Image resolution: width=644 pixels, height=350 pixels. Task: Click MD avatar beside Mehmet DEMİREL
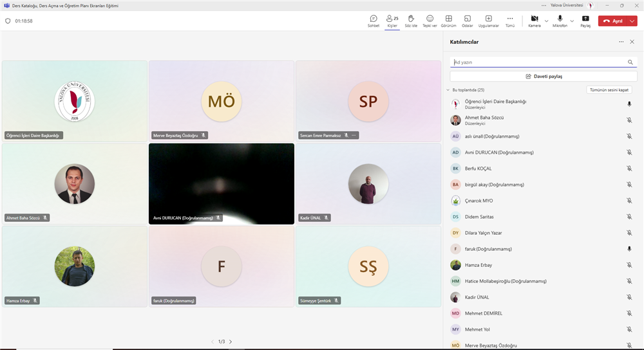(x=455, y=313)
